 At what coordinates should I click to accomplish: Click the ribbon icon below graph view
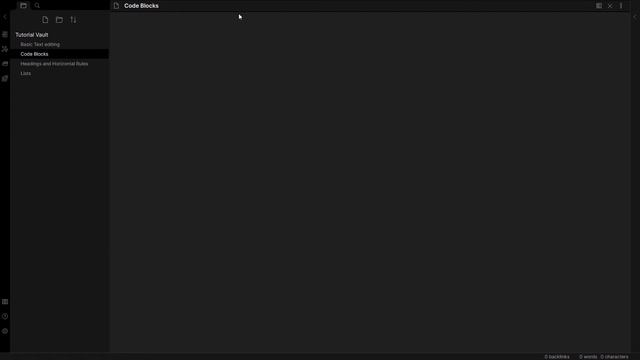[x=5, y=64]
